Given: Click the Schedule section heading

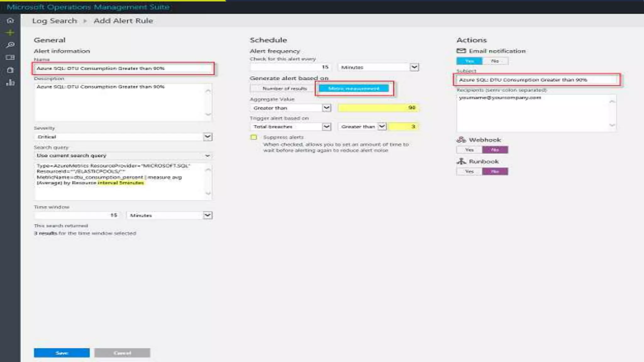Looking at the screenshot, I should [x=268, y=40].
